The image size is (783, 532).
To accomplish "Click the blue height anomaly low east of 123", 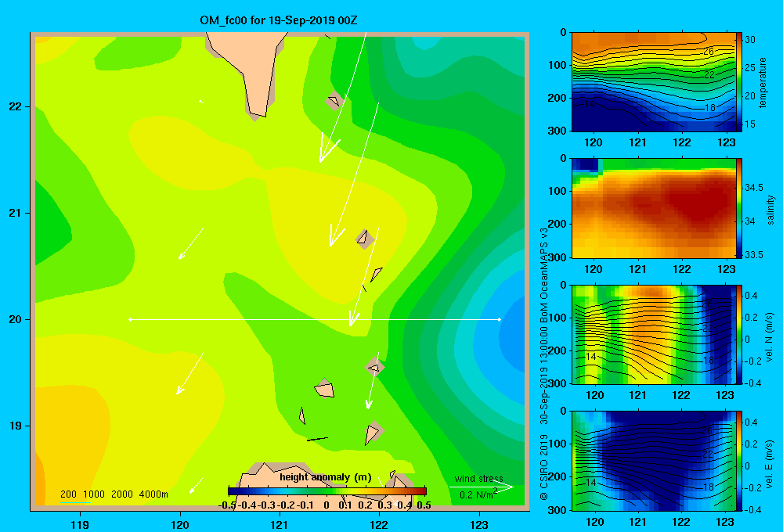I will [512, 340].
